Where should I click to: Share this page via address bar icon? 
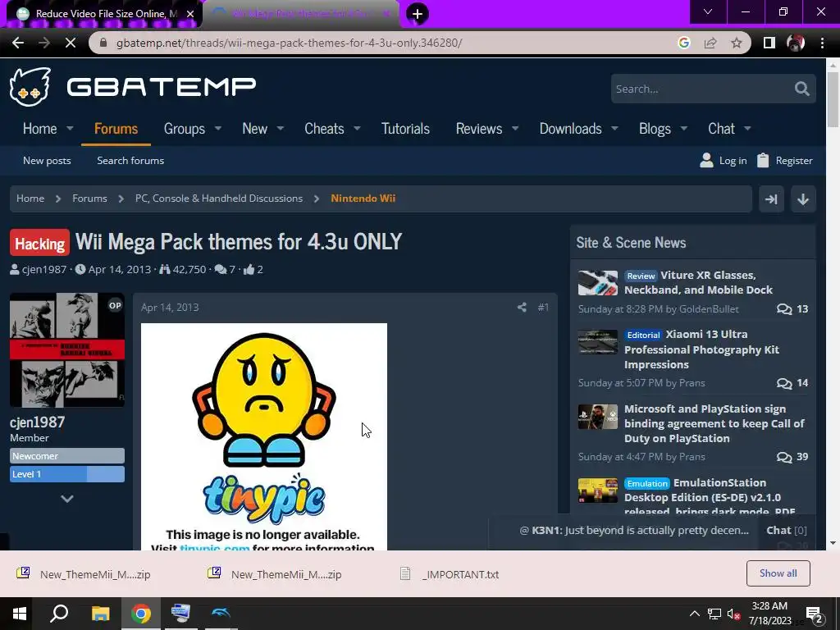click(x=710, y=43)
